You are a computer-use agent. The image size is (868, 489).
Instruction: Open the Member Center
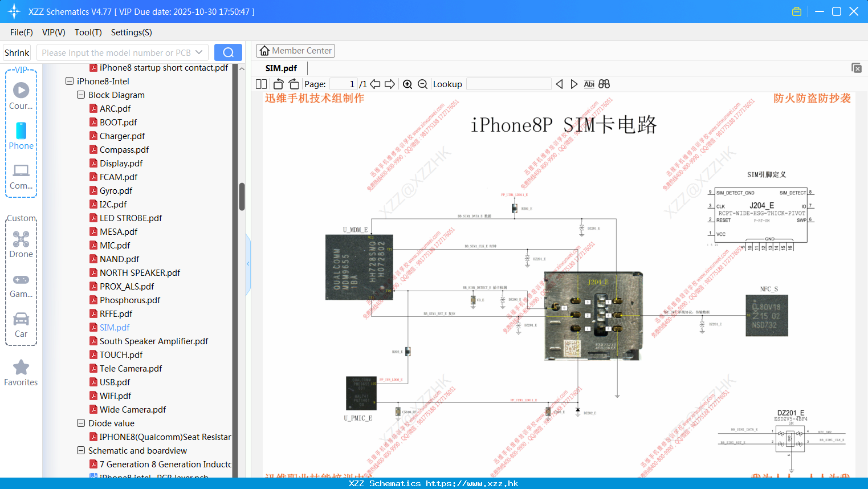(295, 51)
